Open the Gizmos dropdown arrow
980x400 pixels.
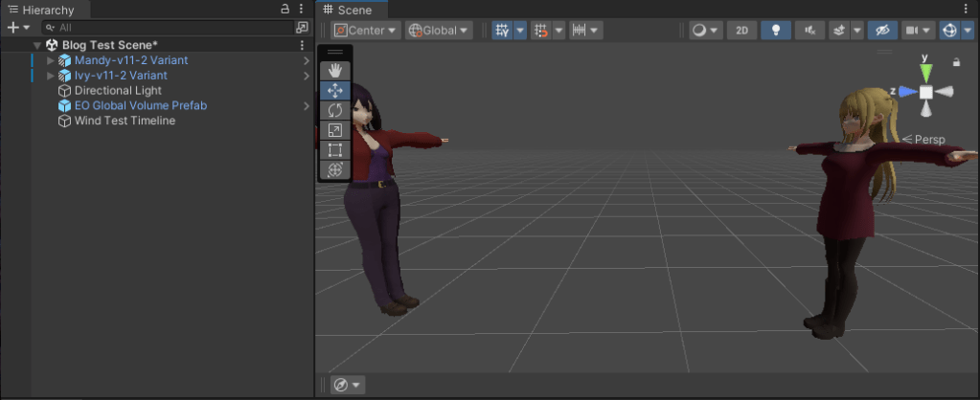[x=967, y=30]
